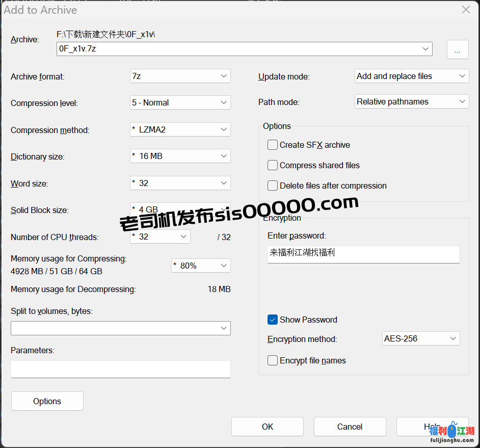This screenshot has height=448, width=480.
Task: Enable Encrypt file names checkbox
Action: coord(273,360)
